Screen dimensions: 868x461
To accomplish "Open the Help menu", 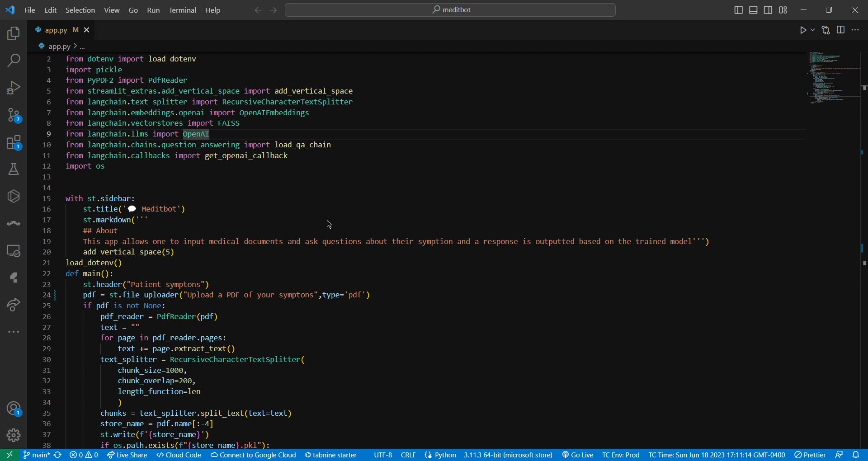I will [213, 10].
